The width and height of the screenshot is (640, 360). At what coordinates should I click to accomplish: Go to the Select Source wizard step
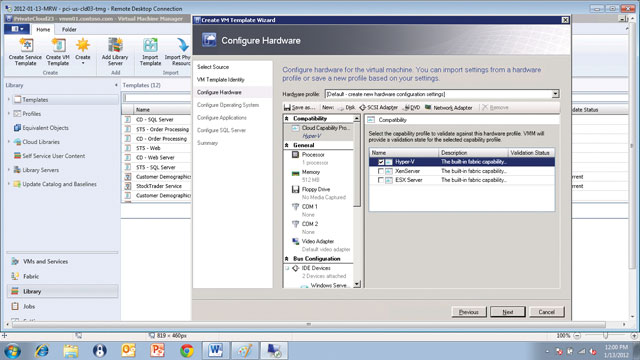[213, 67]
